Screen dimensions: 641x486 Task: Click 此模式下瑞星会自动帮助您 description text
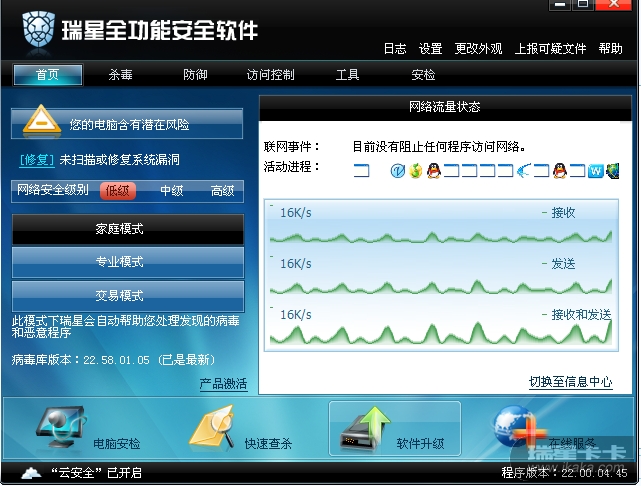click(126, 326)
